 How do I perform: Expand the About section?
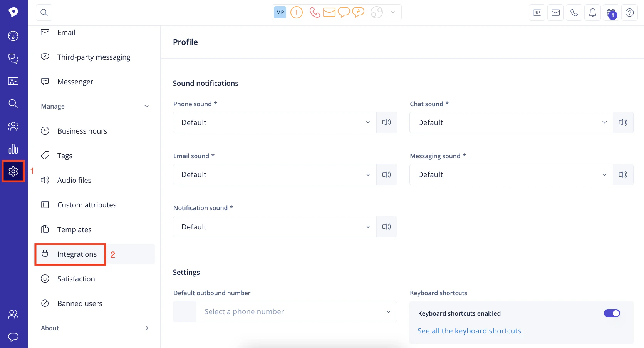pos(95,328)
